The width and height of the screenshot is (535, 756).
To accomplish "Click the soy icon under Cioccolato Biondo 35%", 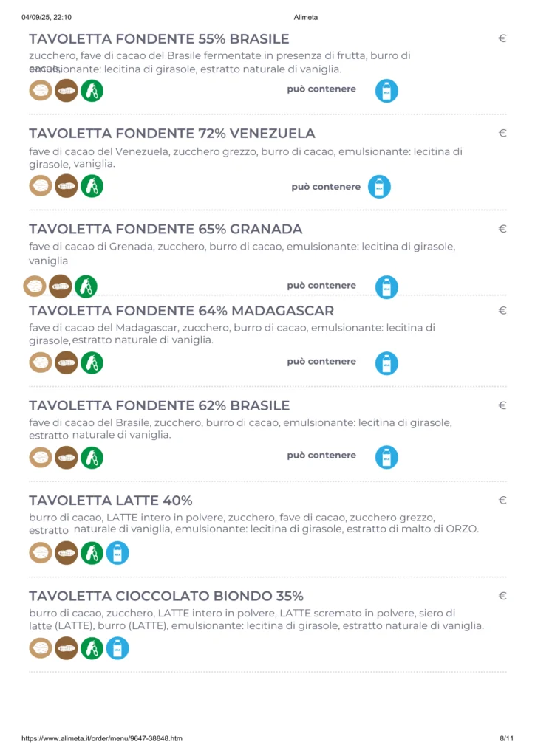I will click(x=92, y=648).
